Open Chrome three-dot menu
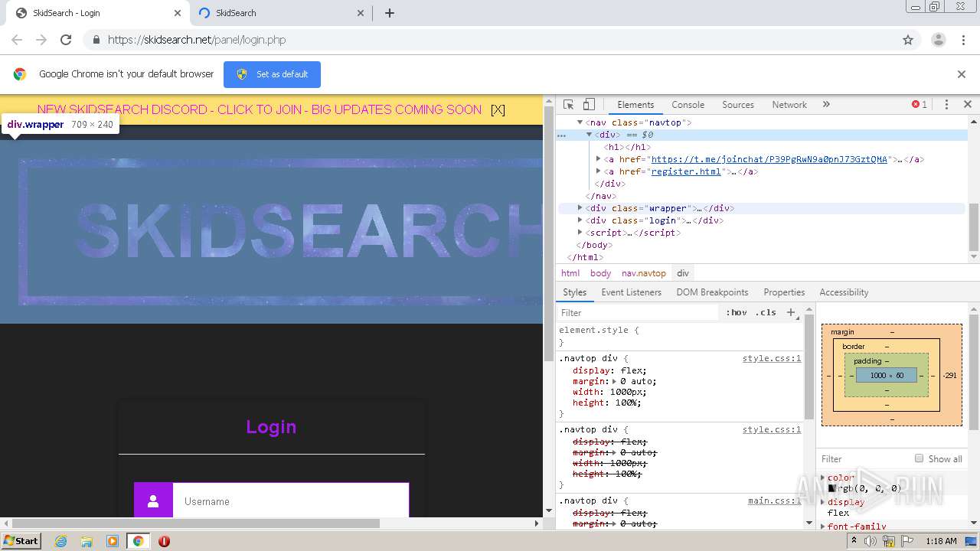The image size is (980, 551). (x=963, y=40)
